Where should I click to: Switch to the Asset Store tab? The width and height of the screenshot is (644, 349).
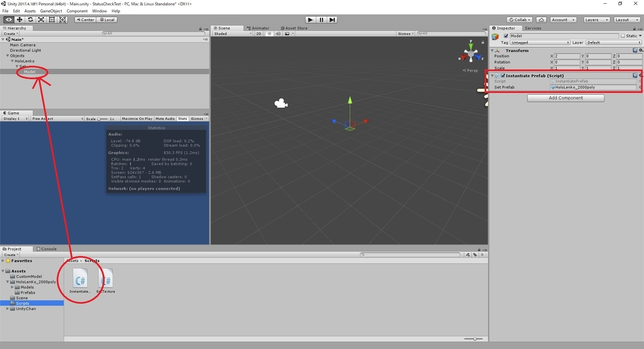(293, 28)
